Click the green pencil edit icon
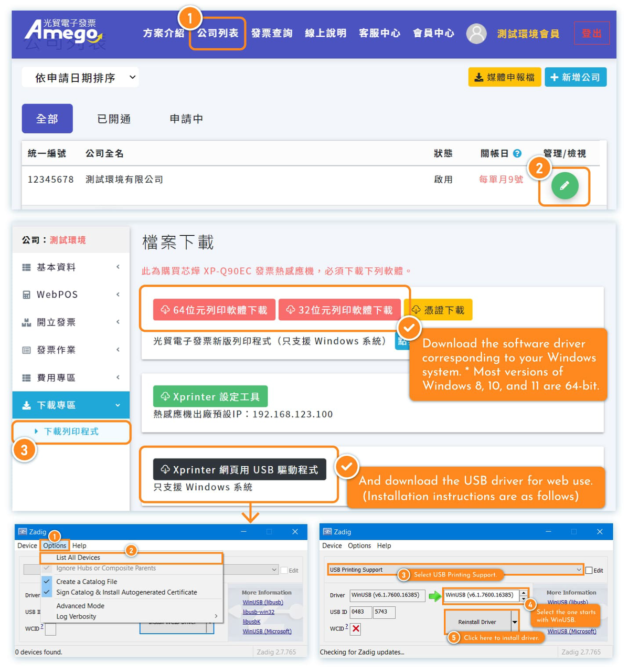The height and width of the screenshot is (672, 628). click(565, 186)
